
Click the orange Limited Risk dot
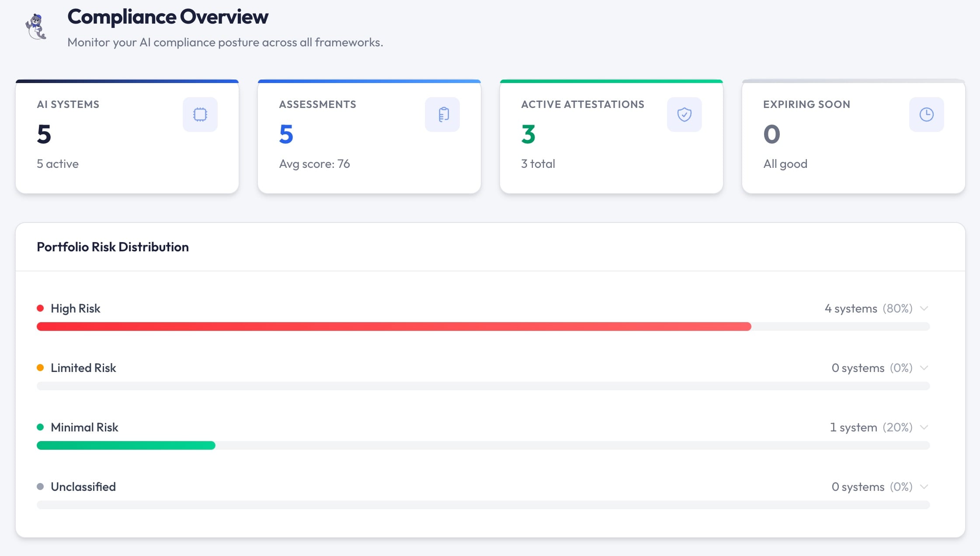tap(40, 368)
